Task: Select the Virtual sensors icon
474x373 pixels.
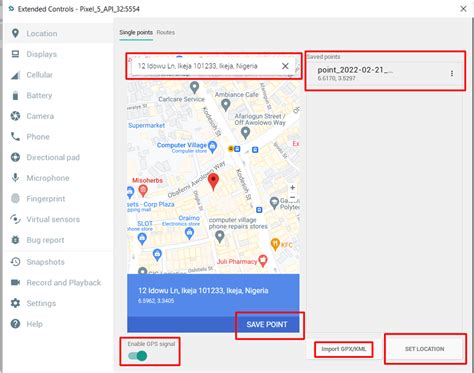Action: [x=15, y=219]
